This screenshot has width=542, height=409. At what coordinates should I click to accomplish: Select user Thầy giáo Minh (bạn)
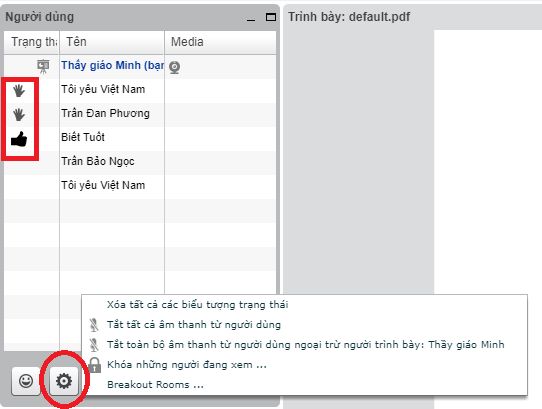(x=112, y=65)
